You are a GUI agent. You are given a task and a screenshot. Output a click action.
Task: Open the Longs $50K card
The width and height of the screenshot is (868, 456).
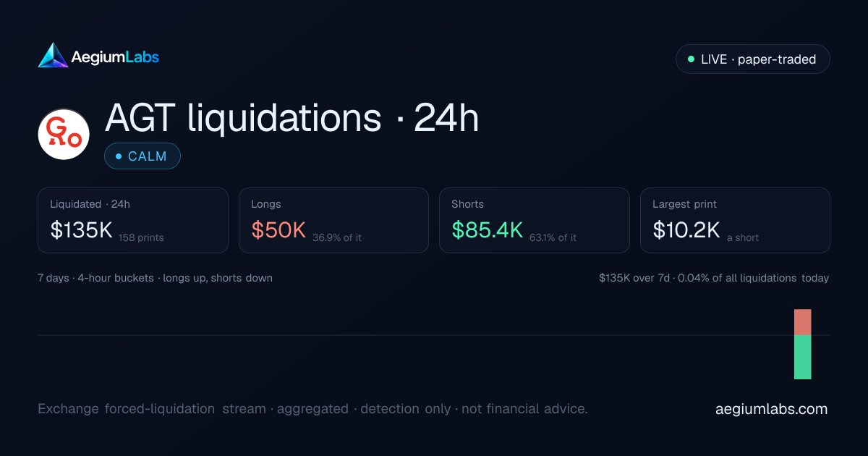click(x=333, y=221)
